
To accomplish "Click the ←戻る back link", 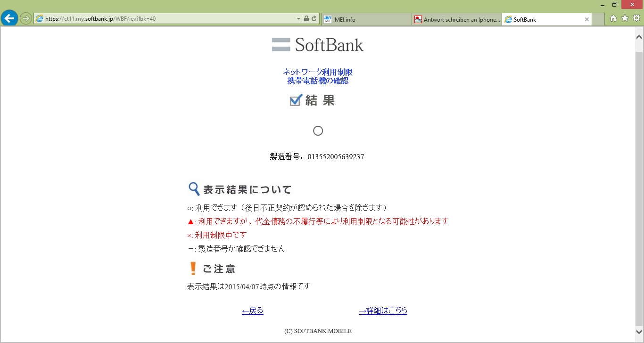I will [252, 310].
